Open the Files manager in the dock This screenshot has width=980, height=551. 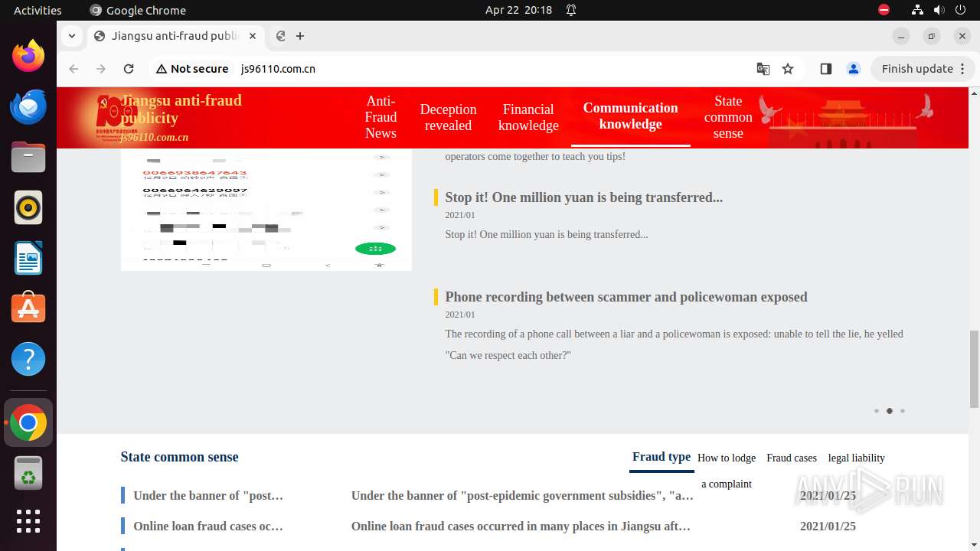(28, 157)
